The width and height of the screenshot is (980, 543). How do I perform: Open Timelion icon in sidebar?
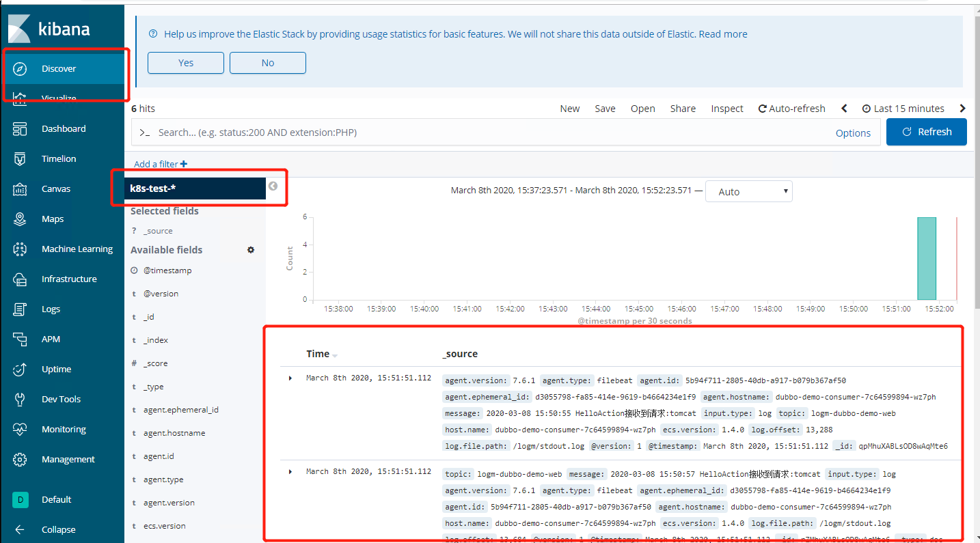click(20, 158)
